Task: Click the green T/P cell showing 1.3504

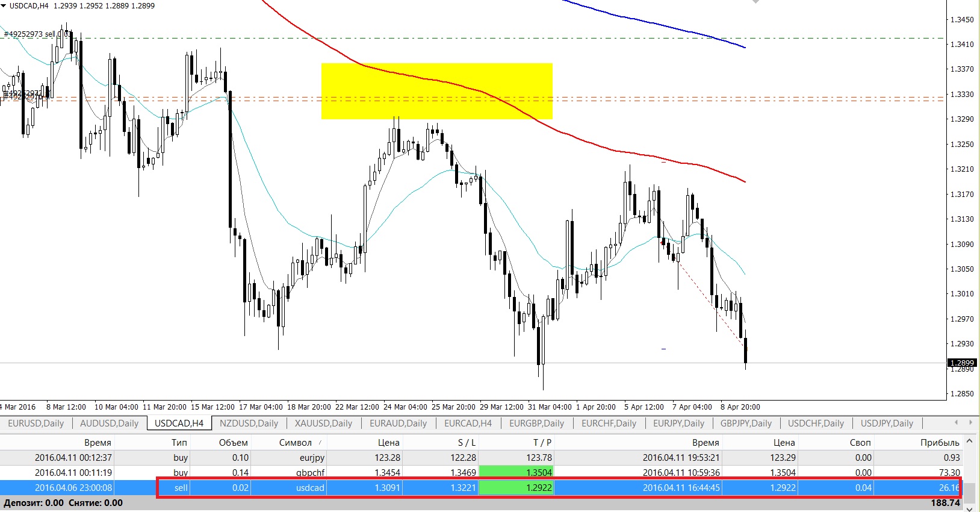Action: [516, 472]
